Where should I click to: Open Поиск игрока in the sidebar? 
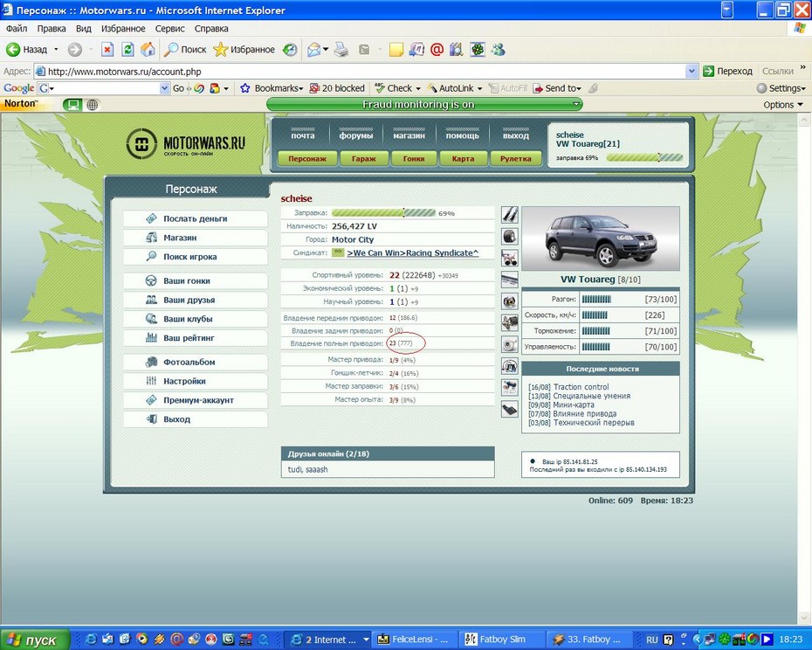click(x=196, y=257)
